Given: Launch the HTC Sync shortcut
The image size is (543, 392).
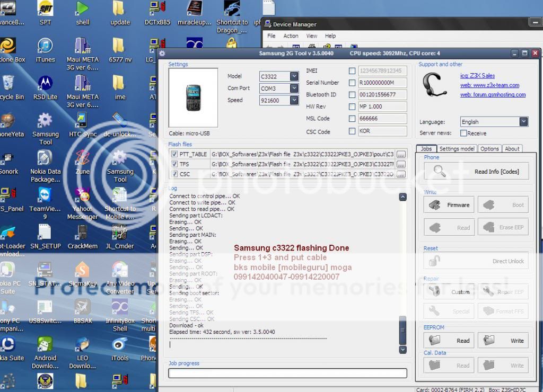Looking at the screenshot, I should point(82,125).
